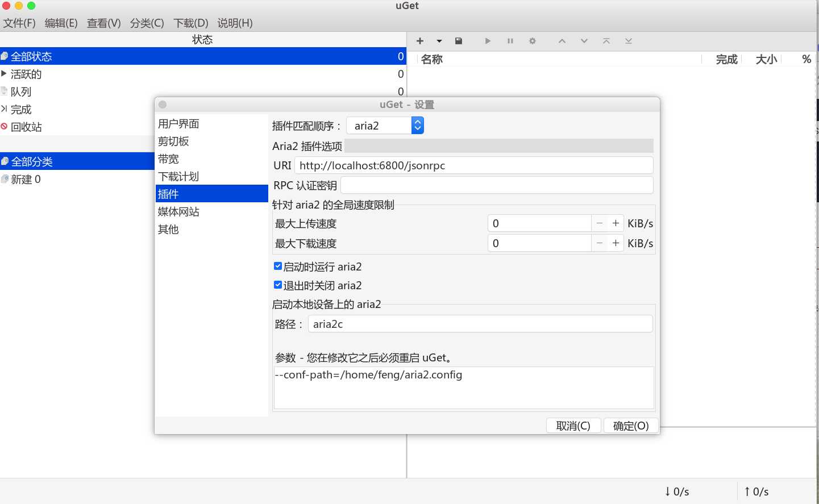Open 媒体网站 settings page
The height and width of the screenshot is (504, 819).
[x=212, y=212]
